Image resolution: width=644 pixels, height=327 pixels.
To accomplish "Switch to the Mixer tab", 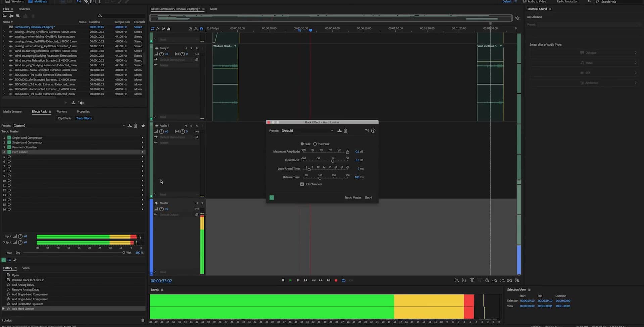I will (214, 9).
